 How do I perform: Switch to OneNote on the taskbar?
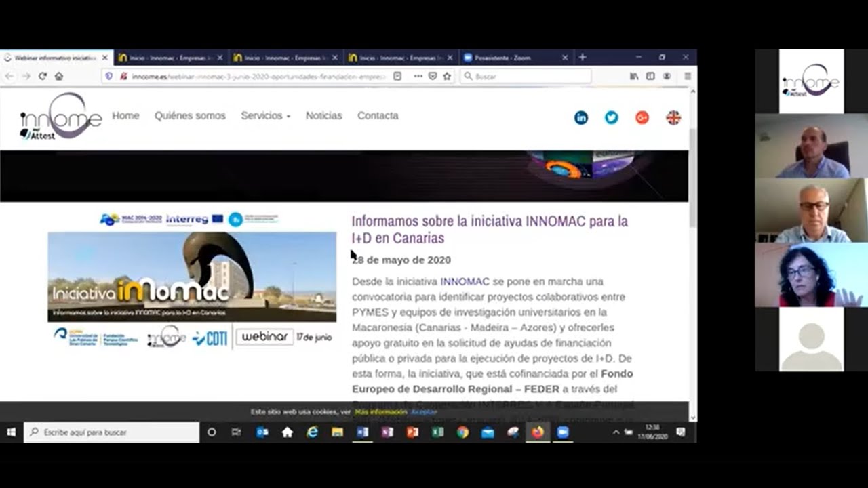click(387, 432)
